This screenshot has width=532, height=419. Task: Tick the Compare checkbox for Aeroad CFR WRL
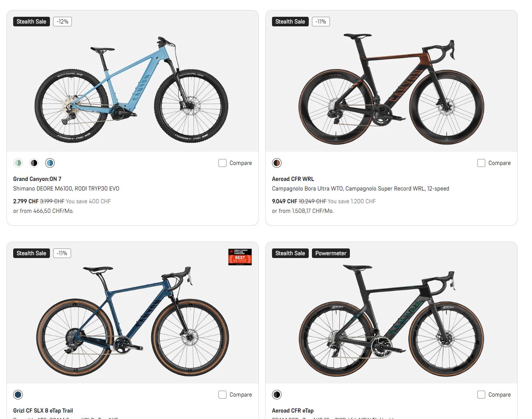481,163
